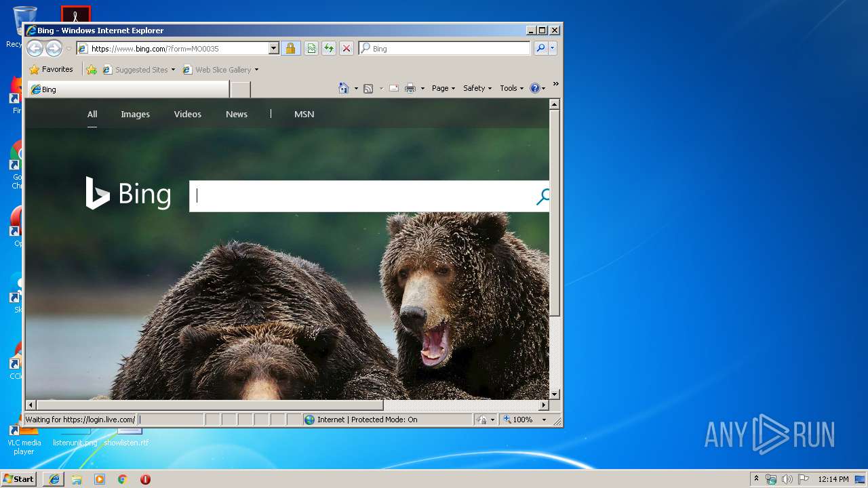868x488 pixels.
Task: Click the Print printer icon
Action: (x=410, y=88)
